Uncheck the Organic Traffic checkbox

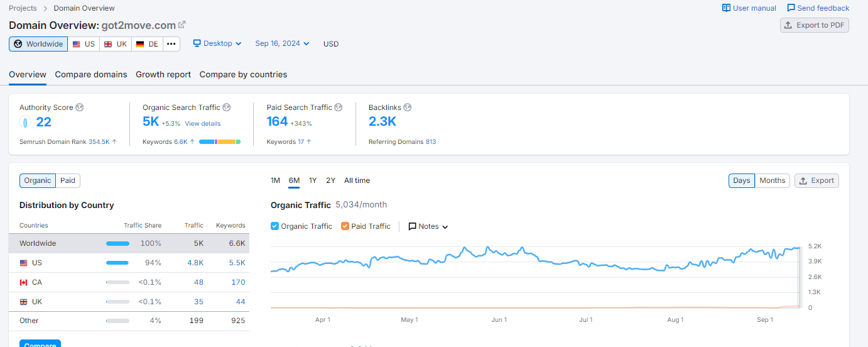coord(274,226)
